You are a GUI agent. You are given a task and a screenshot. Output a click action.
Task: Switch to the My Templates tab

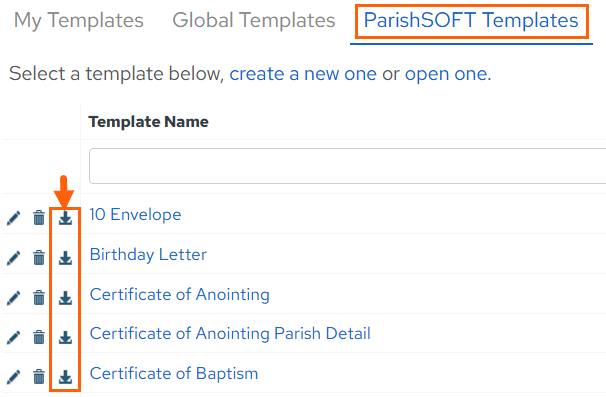79,20
